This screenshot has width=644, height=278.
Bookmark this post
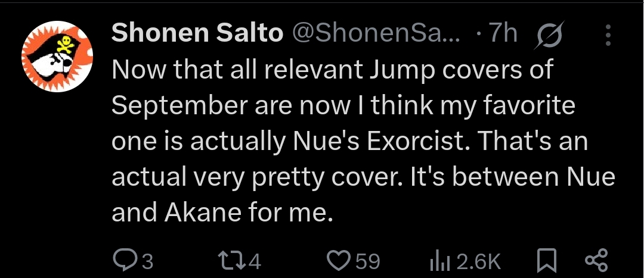pyautogui.click(x=547, y=261)
